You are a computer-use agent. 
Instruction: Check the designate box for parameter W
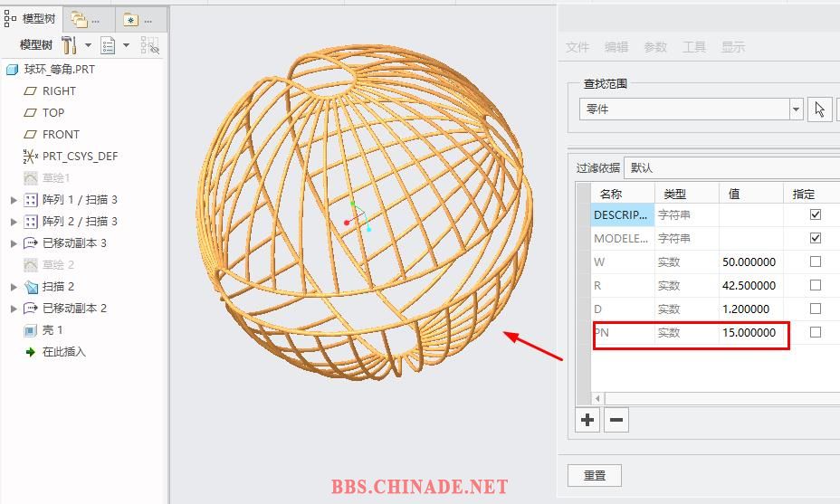816,262
